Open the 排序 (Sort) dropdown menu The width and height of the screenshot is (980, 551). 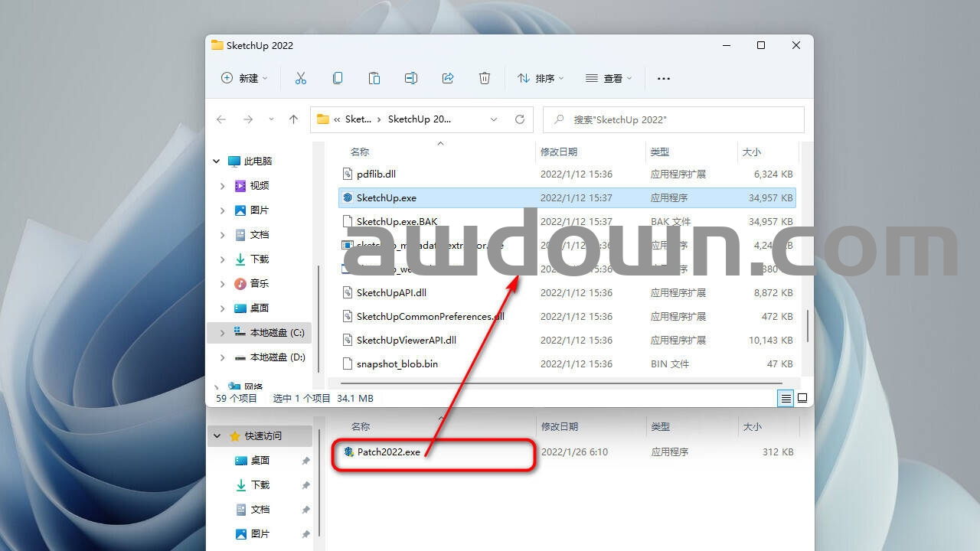pyautogui.click(x=541, y=78)
